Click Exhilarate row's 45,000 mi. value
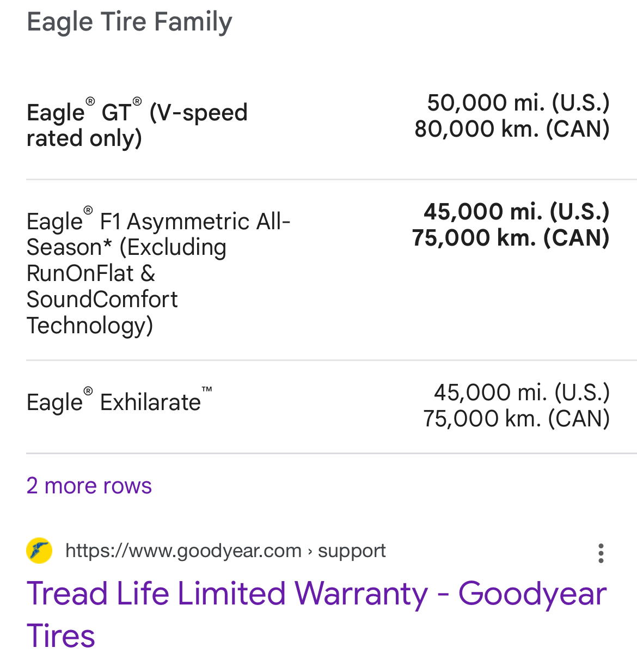 [x=521, y=392]
